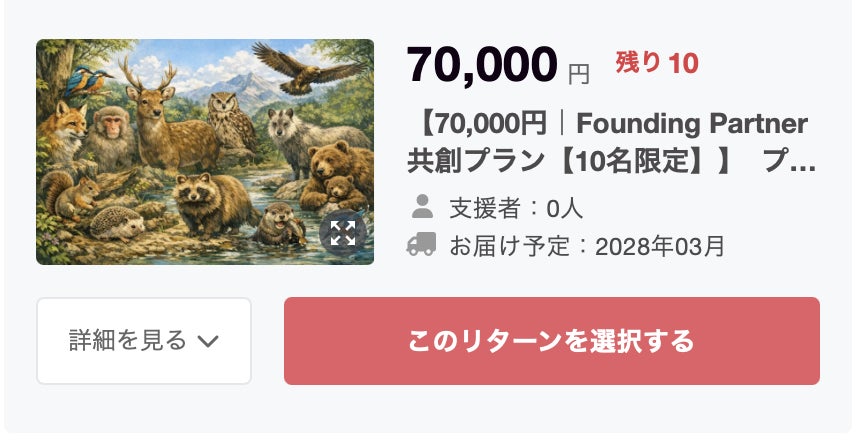
Task: Click the 70,000 price amount
Action: tap(481, 66)
